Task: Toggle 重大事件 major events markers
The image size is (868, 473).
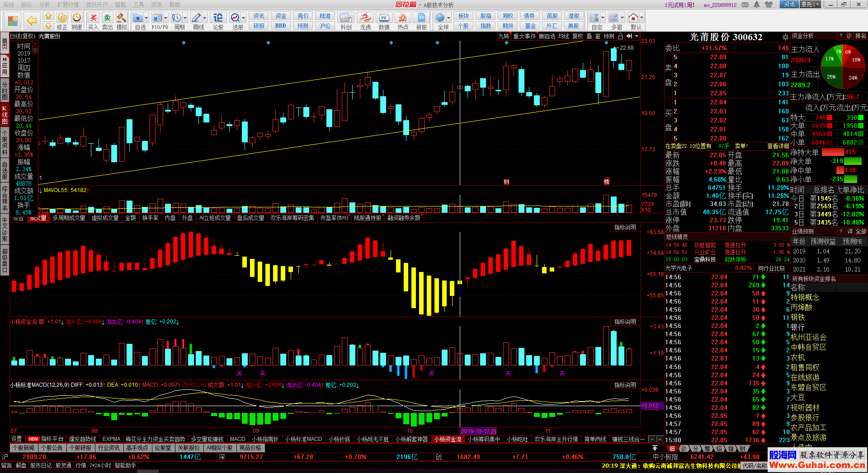Action: click(x=524, y=36)
